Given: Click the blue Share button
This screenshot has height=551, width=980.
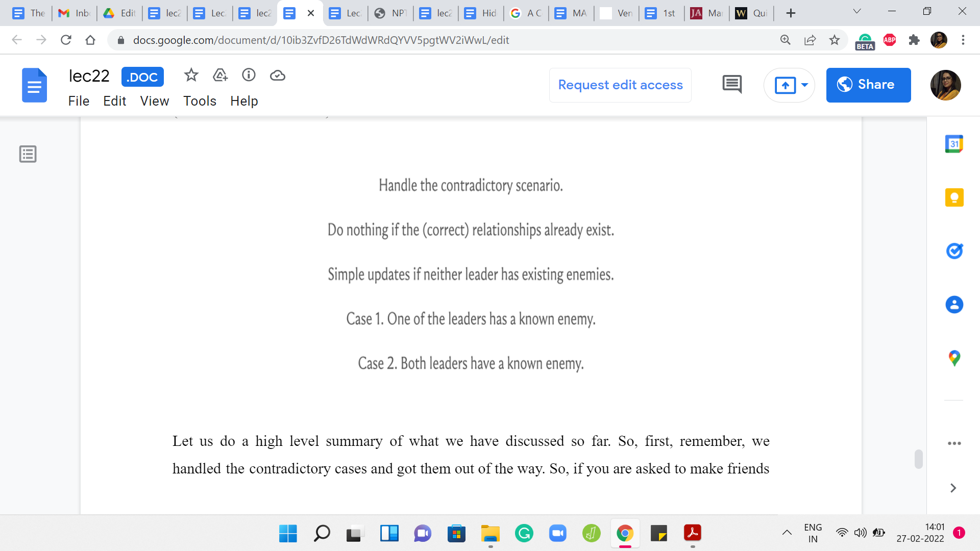Looking at the screenshot, I should [868, 85].
